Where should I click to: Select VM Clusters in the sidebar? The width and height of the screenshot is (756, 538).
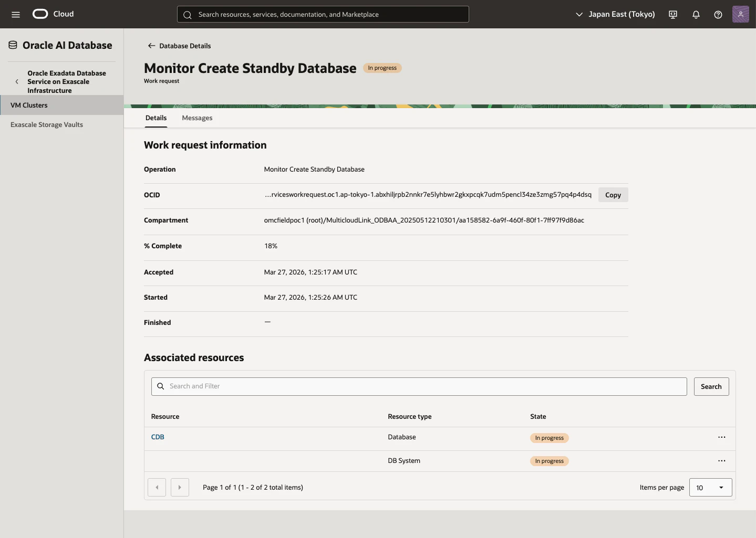(x=61, y=105)
